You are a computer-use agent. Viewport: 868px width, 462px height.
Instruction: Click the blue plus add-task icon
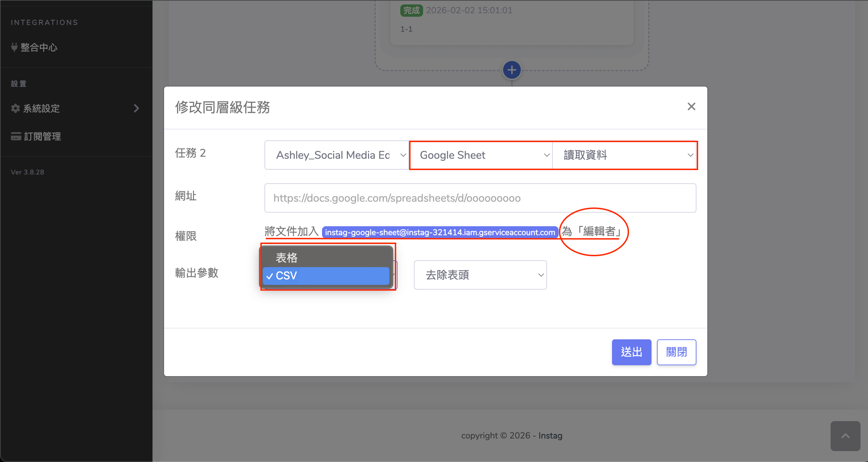[512, 70]
